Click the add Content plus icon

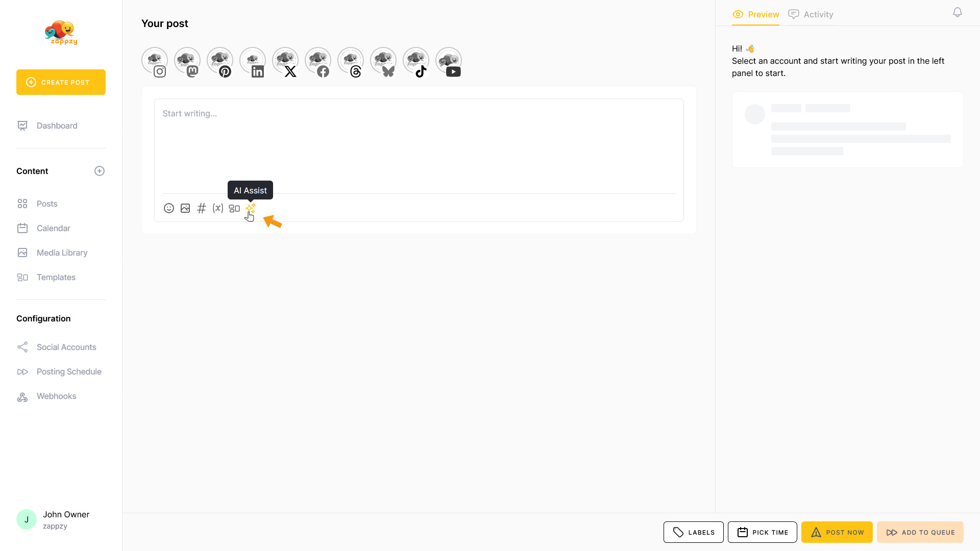[100, 171]
